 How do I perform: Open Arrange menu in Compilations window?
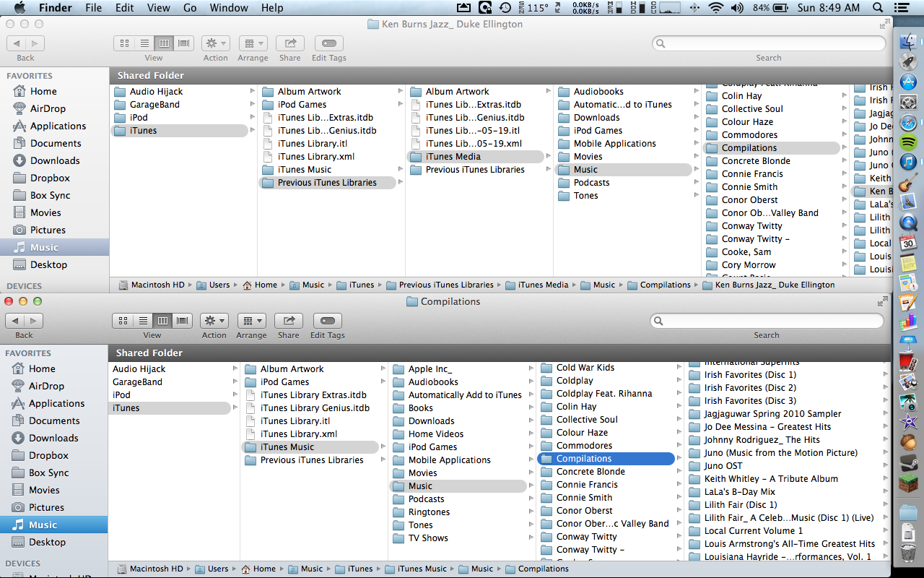[x=251, y=321]
